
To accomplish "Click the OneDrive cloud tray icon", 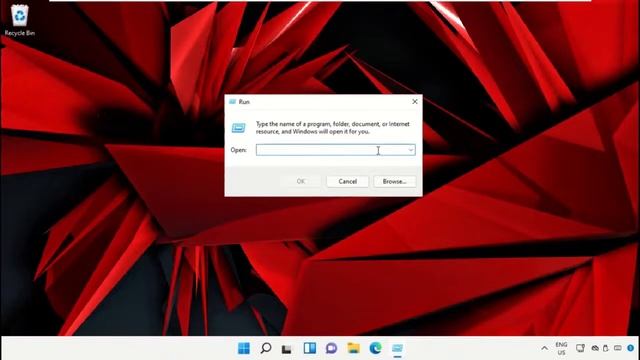I will pos(595,348).
